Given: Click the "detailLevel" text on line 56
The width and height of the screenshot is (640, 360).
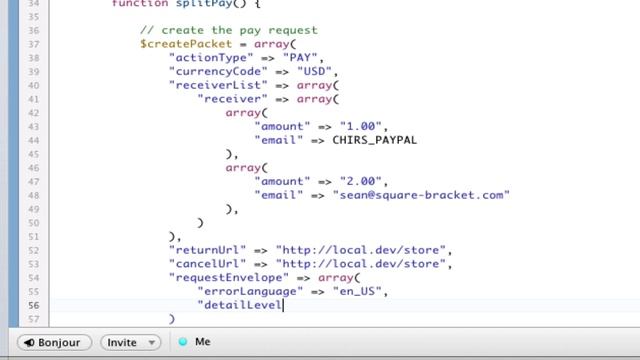Looking at the screenshot, I should tap(240, 305).
